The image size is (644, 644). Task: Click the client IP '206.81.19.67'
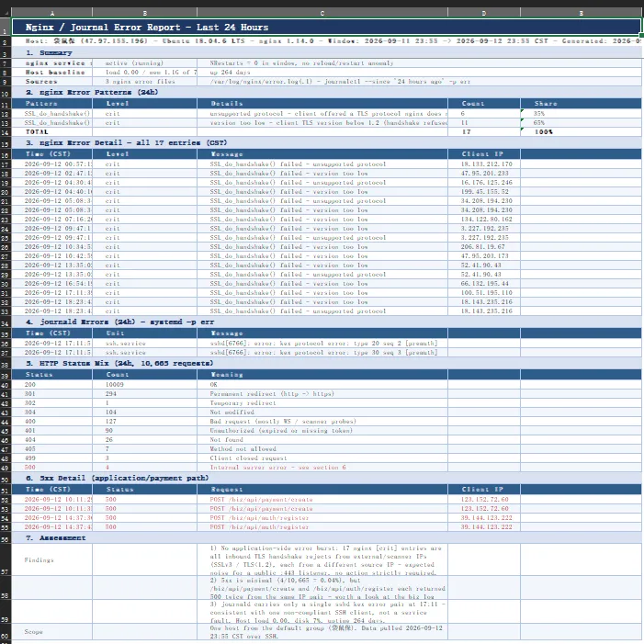(484, 247)
